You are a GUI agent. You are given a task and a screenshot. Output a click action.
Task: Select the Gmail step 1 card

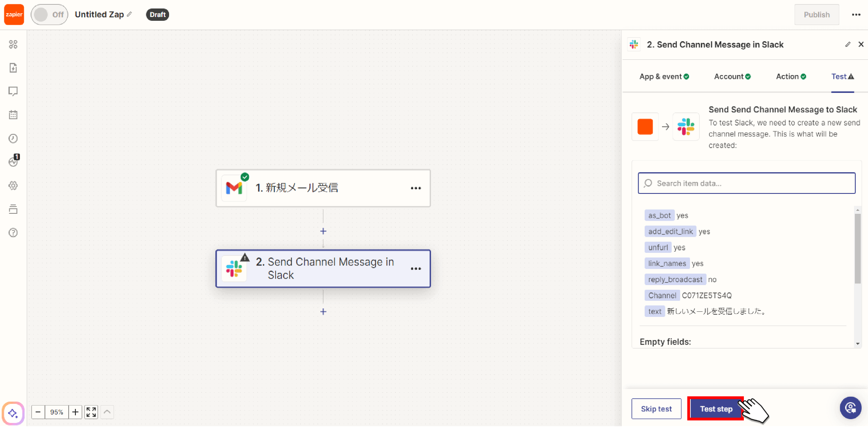point(323,188)
